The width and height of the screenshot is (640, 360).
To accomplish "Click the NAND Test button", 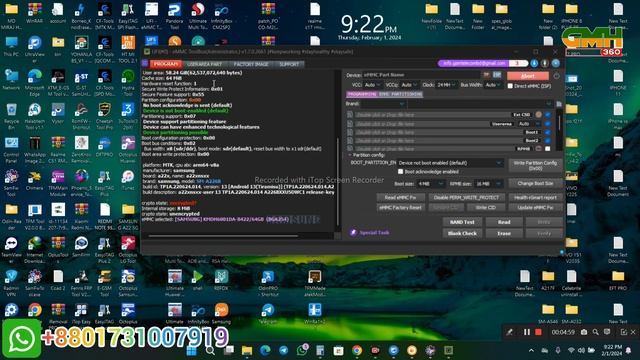I will point(462,222).
